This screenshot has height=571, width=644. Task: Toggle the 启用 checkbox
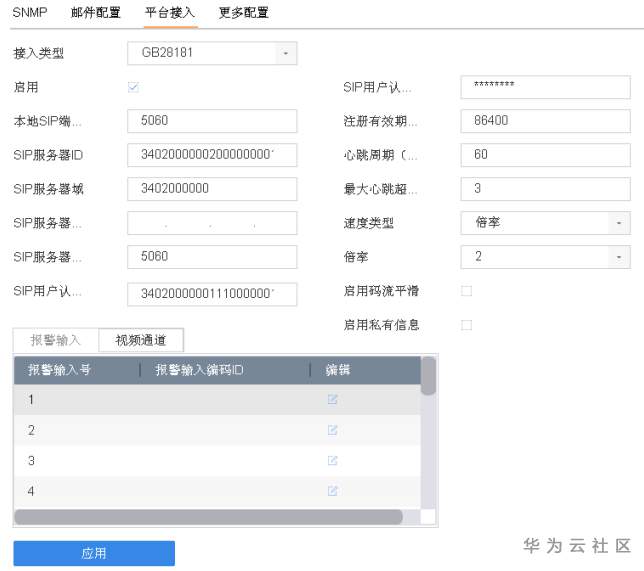133,87
